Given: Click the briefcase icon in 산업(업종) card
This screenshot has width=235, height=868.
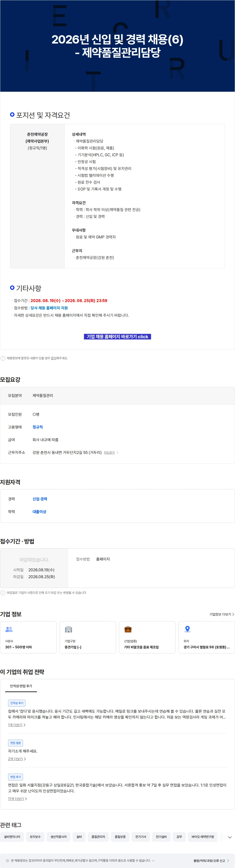Looking at the screenshot, I should (x=128, y=629).
